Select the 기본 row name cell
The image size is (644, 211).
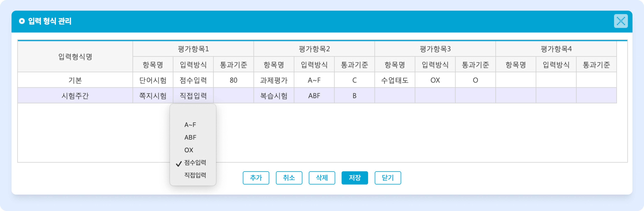[x=75, y=80]
